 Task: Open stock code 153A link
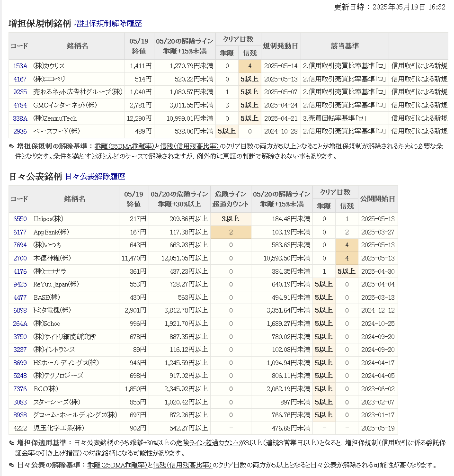click(20, 66)
